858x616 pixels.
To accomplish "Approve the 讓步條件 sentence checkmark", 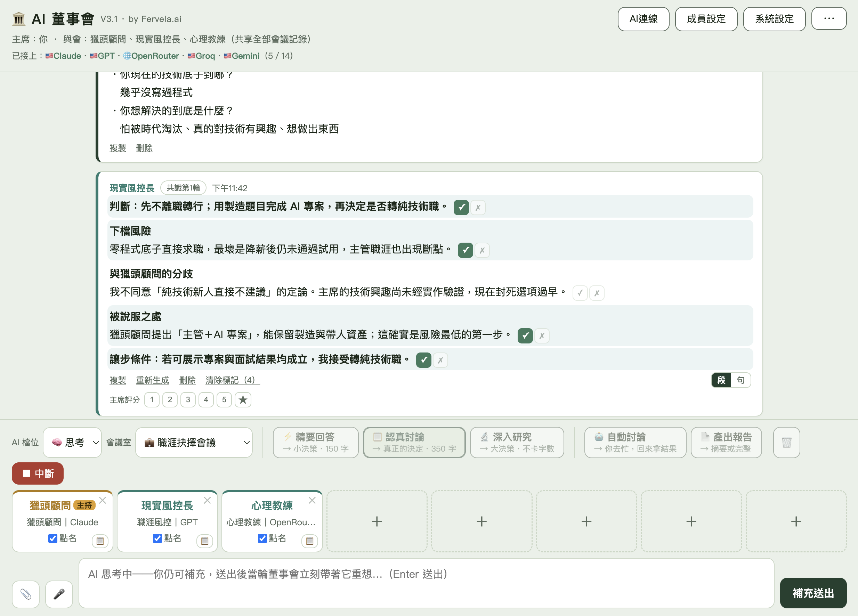I will (x=424, y=360).
